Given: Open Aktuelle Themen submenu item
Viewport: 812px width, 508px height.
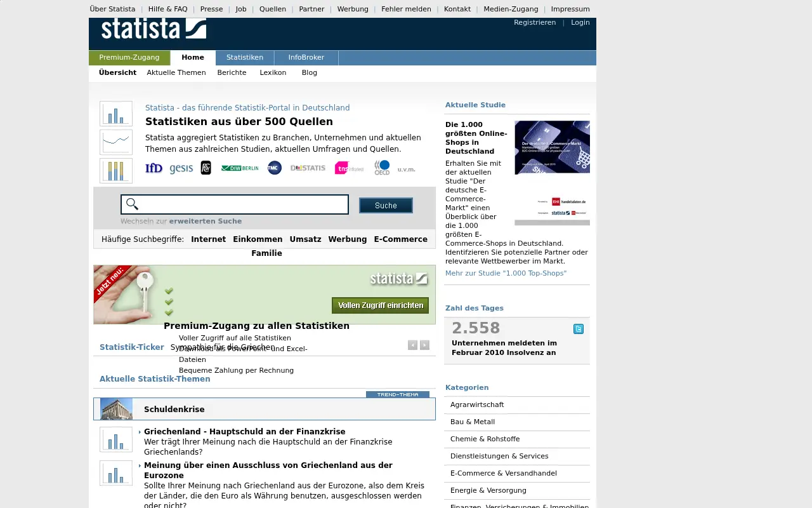Looking at the screenshot, I should (176, 72).
